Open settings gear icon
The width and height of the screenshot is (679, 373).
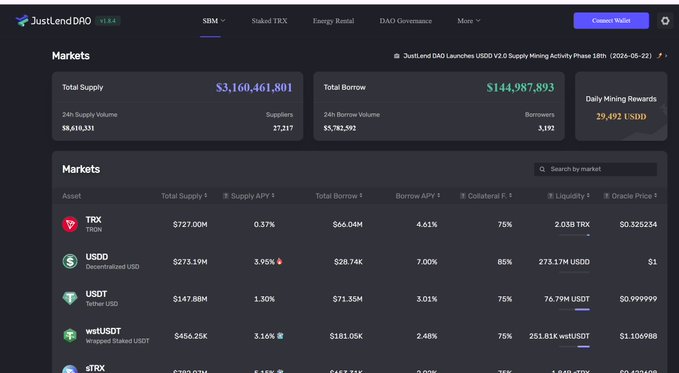click(x=665, y=21)
